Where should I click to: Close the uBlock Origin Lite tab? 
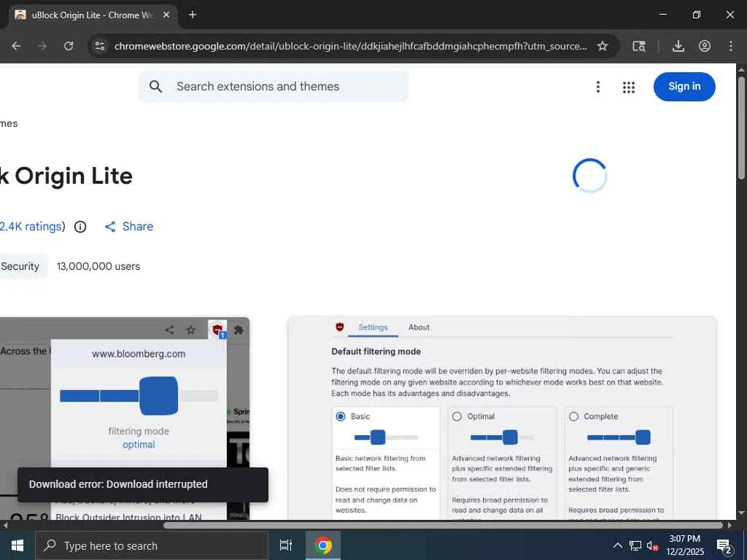pyautogui.click(x=166, y=15)
